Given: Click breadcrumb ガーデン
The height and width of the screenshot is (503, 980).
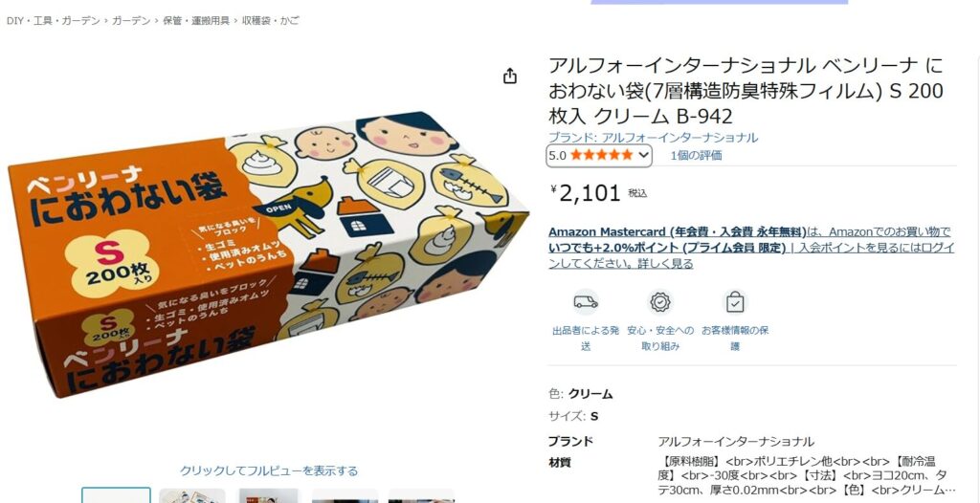Looking at the screenshot, I should pyautogui.click(x=131, y=21).
